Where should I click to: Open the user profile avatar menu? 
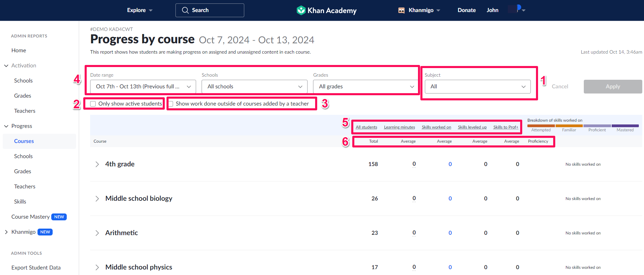point(516,9)
